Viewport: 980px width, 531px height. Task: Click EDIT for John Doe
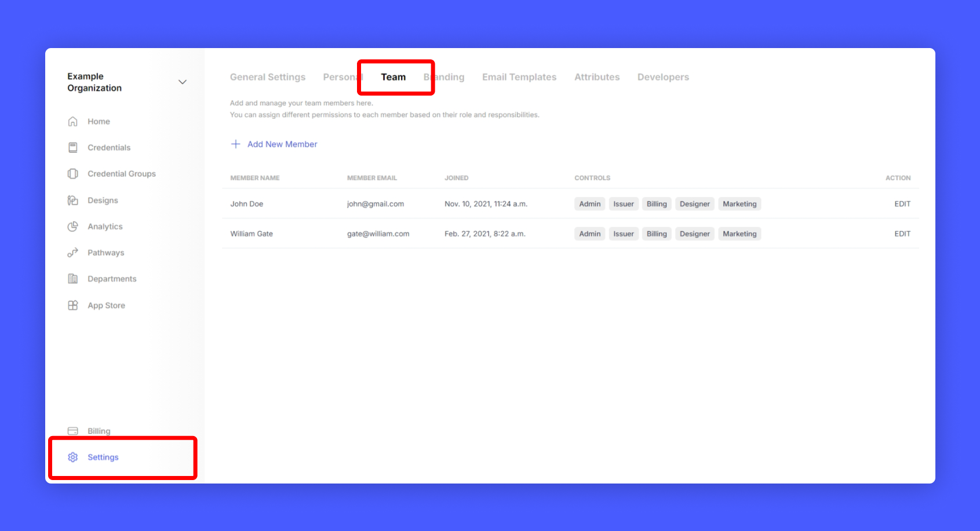pyautogui.click(x=902, y=204)
